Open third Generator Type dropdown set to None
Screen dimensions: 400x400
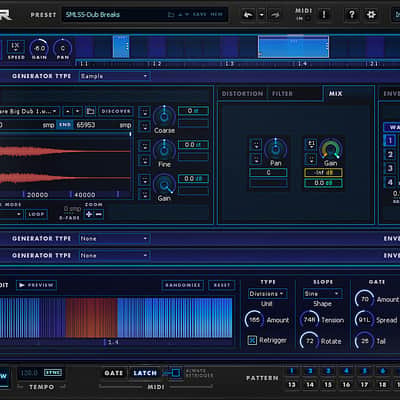pyautogui.click(x=114, y=255)
